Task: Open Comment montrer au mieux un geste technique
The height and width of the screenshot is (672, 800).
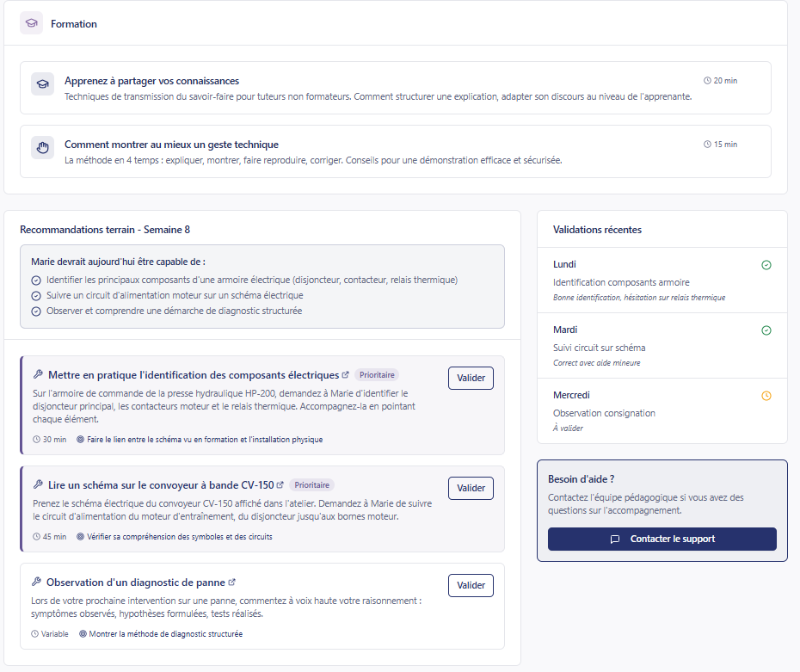Action: click(x=171, y=145)
